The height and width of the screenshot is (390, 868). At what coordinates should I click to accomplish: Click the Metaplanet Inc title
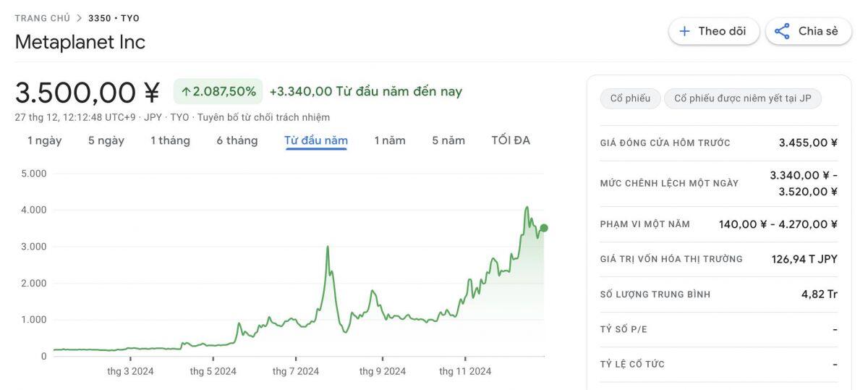pyautogui.click(x=80, y=42)
